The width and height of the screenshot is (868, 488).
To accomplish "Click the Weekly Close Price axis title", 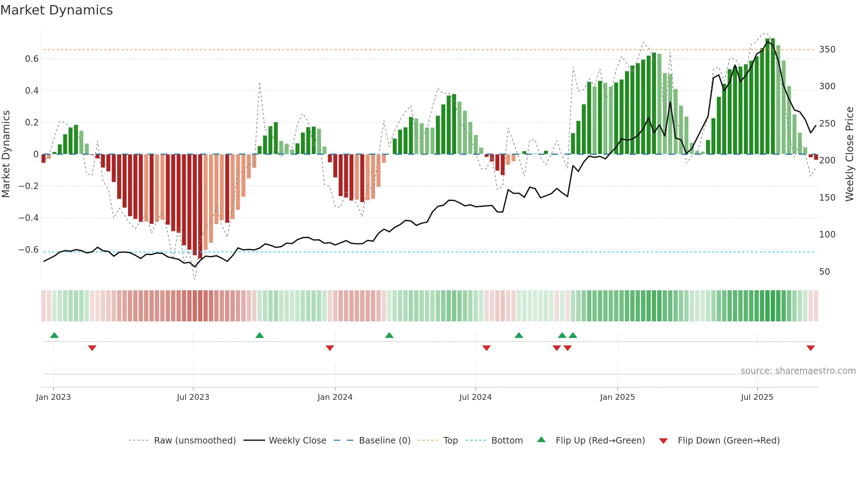I will click(x=850, y=154).
